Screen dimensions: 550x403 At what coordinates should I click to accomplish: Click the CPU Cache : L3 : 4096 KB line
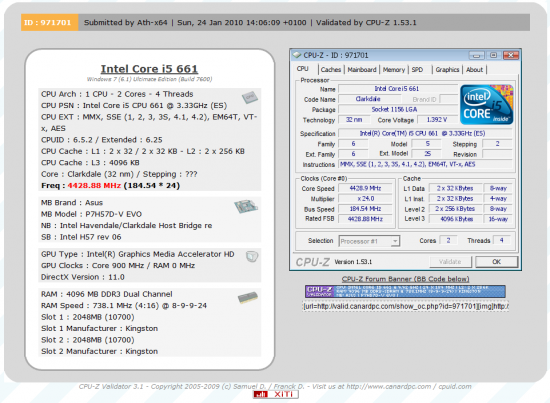(90, 163)
